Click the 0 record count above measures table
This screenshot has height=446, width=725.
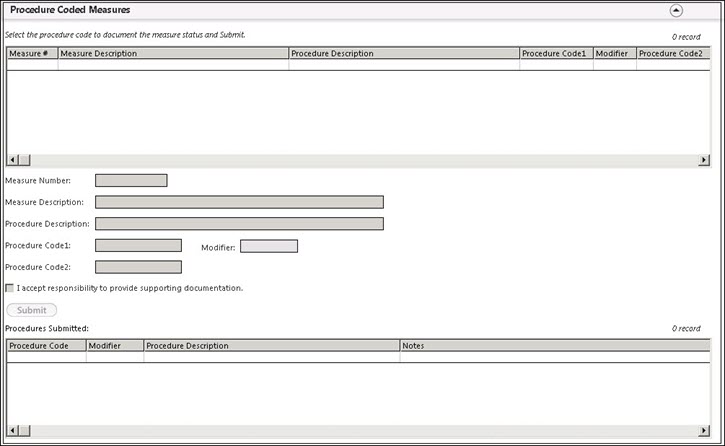coord(686,37)
